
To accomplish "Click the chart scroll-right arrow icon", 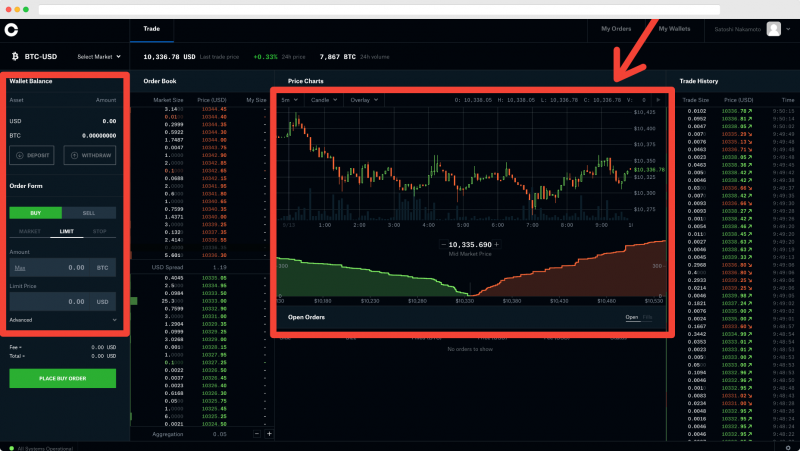I will (x=658, y=100).
